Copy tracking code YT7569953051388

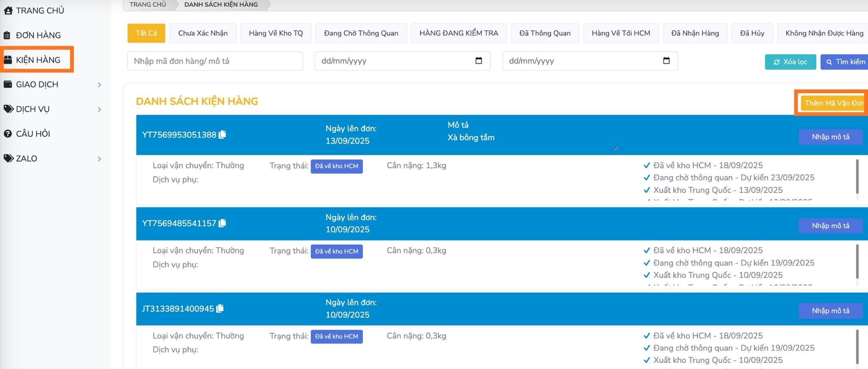tap(222, 134)
